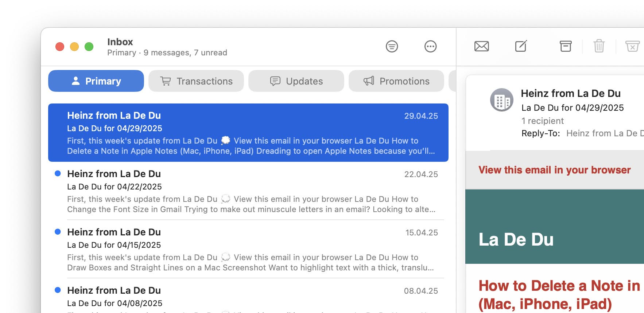Viewport: 644px width, 313px height.
Task: Open the La De Du for 04/08/2025 email
Action: [248, 296]
